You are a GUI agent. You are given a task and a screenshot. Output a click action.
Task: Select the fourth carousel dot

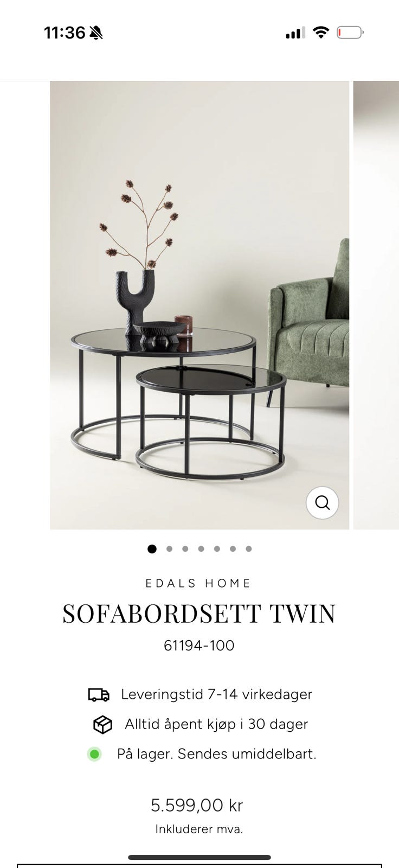(x=201, y=549)
